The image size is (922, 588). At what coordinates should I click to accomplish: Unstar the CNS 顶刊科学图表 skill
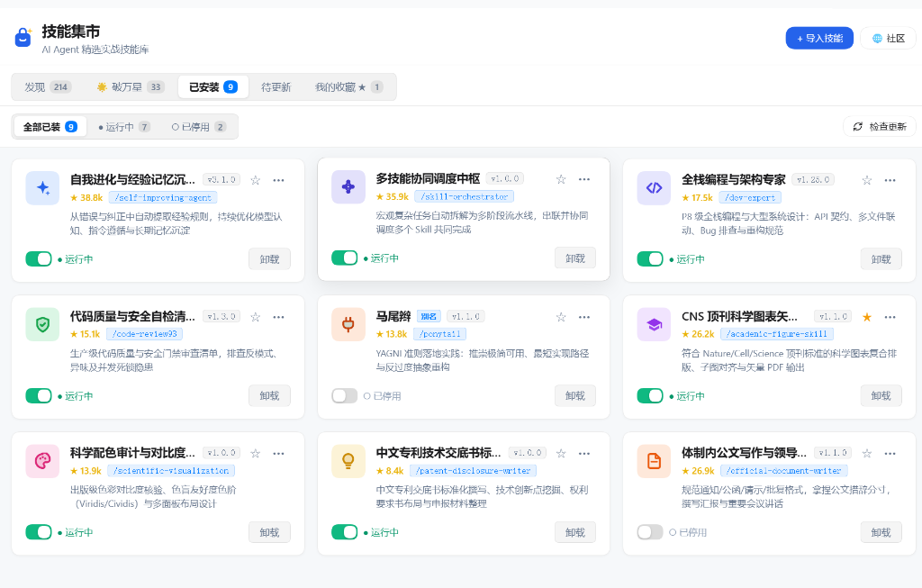tap(867, 317)
